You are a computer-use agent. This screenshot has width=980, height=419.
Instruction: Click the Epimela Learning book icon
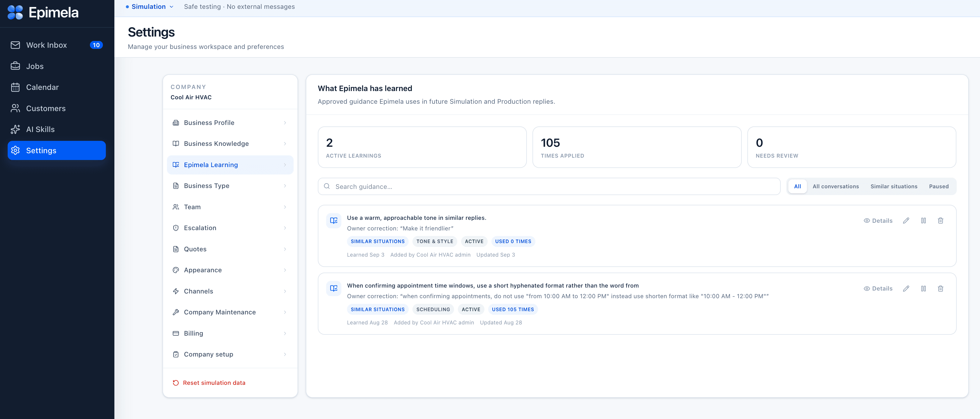tap(176, 165)
